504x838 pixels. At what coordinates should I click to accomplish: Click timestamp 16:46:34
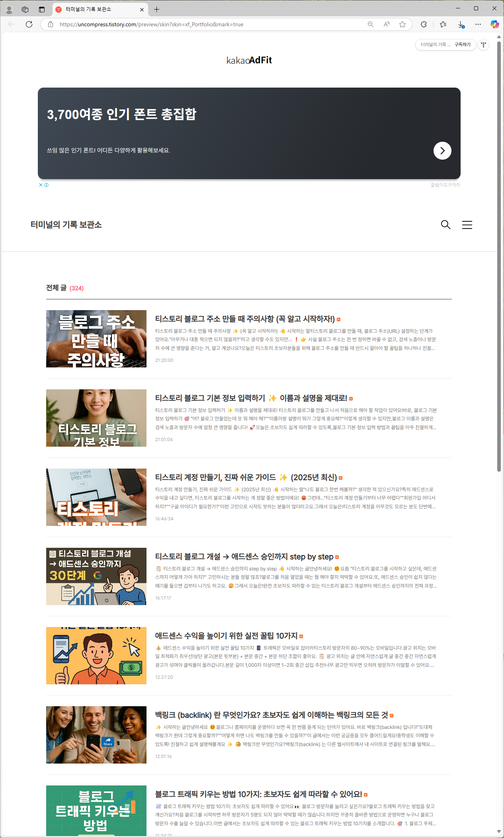(x=164, y=519)
